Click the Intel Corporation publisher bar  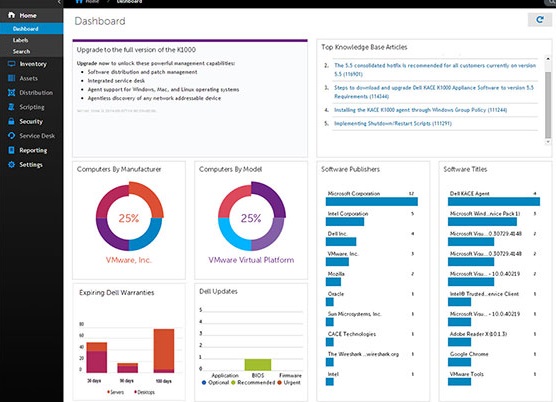click(345, 222)
